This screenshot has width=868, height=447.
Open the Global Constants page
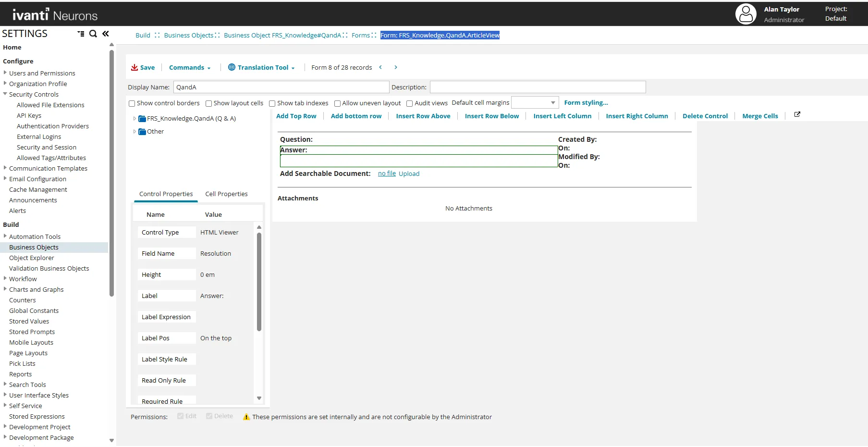(34, 311)
